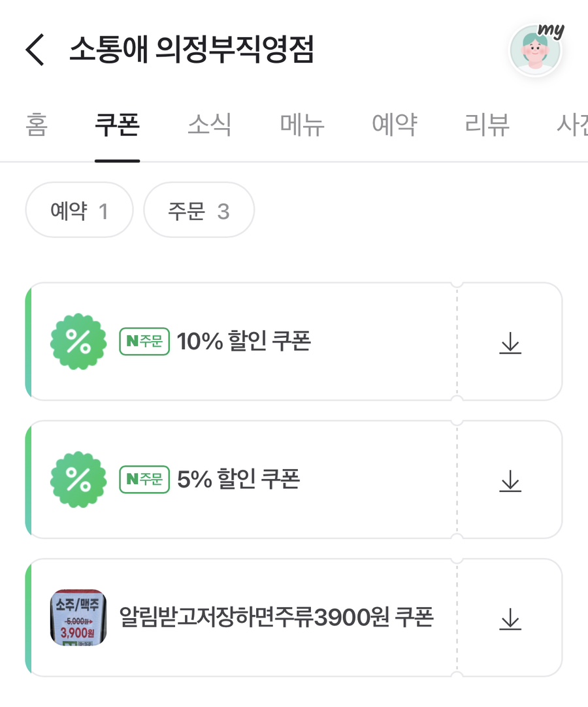View the 리뷰 tab

coord(487,124)
